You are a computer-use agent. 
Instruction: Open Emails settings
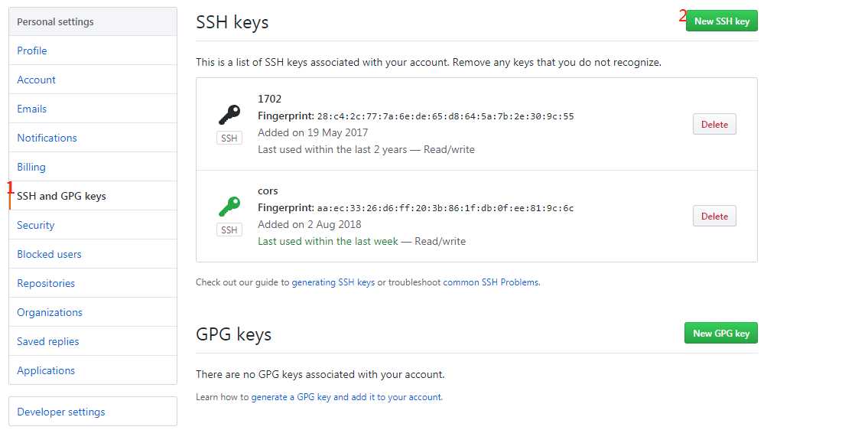point(93,109)
